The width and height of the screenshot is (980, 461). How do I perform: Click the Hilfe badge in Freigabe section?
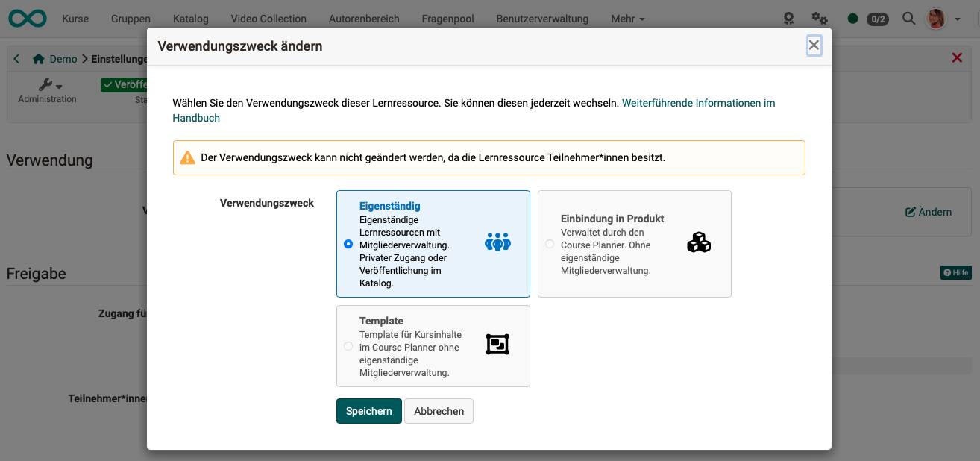(x=955, y=273)
